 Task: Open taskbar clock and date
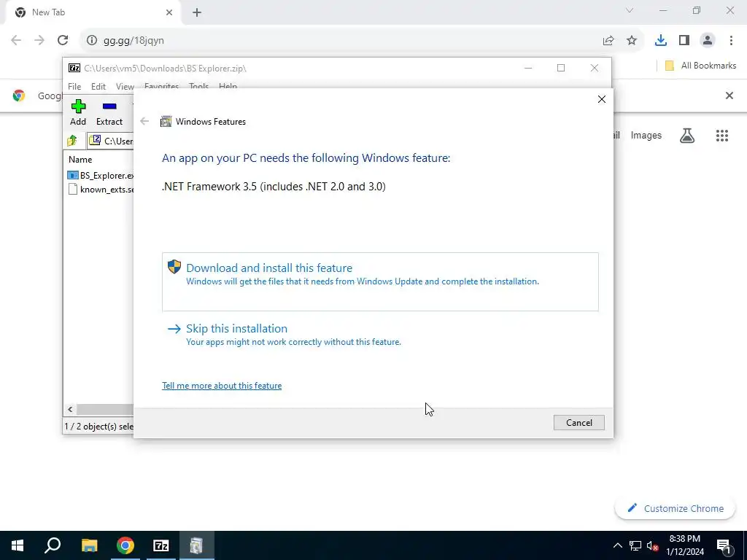[x=685, y=545]
